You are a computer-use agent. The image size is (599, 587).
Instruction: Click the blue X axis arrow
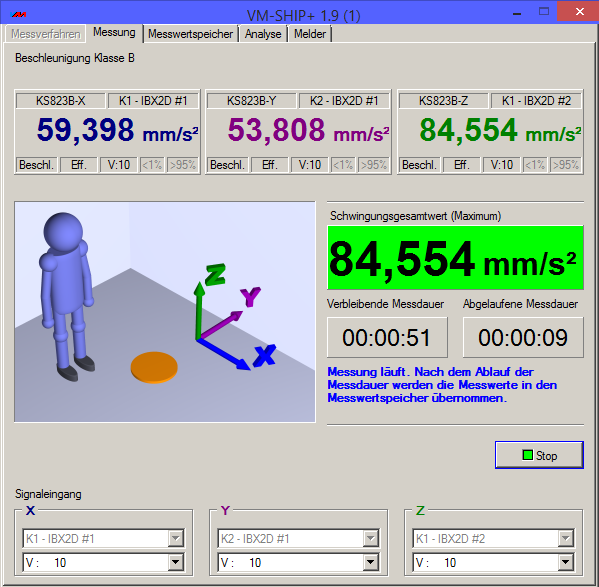[x=223, y=354]
